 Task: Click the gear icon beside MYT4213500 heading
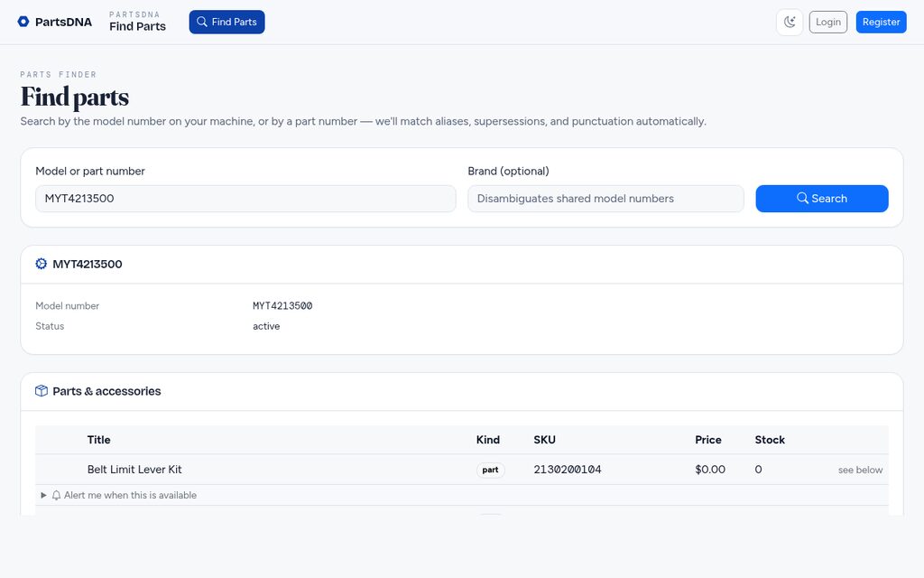[x=42, y=264]
